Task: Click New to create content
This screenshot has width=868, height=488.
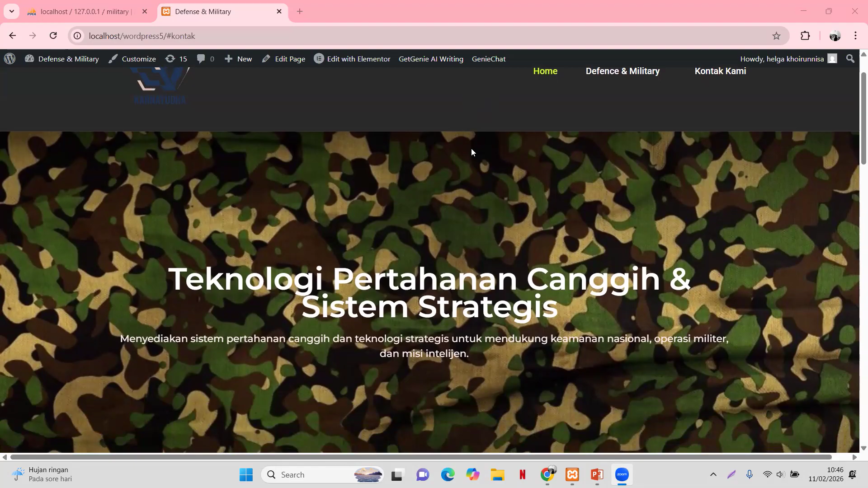Action: 238,59
